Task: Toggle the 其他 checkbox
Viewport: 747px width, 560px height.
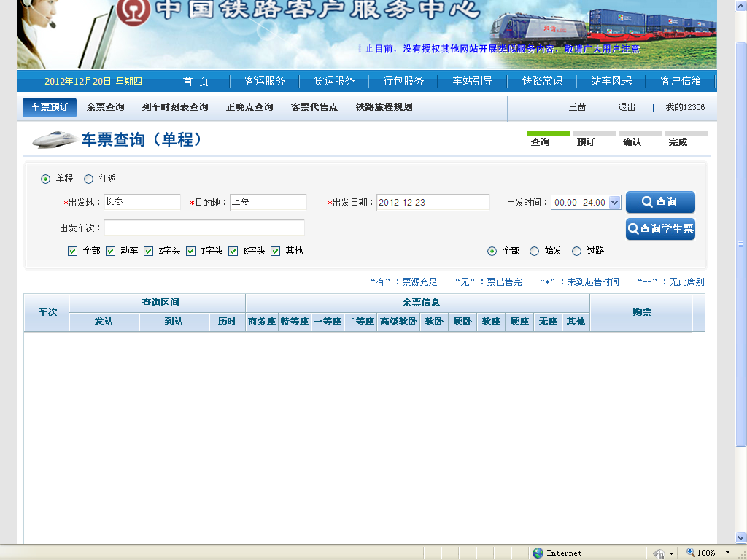Action: pyautogui.click(x=275, y=251)
